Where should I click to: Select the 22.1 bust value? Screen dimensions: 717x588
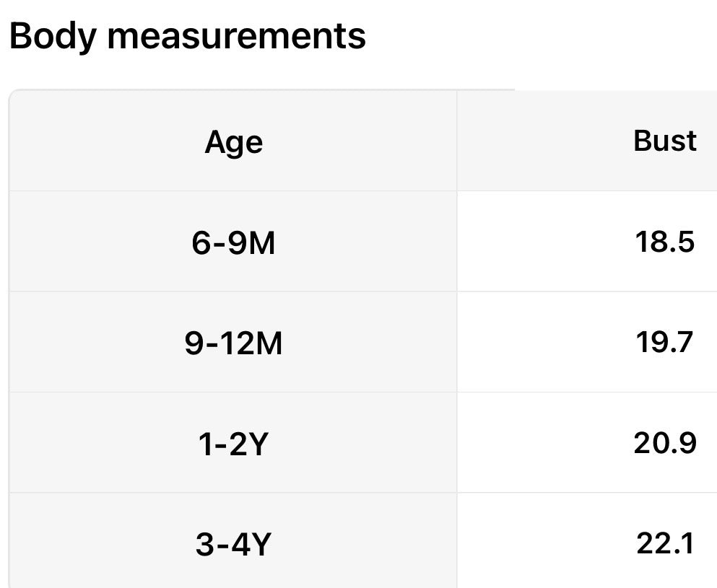665,543
